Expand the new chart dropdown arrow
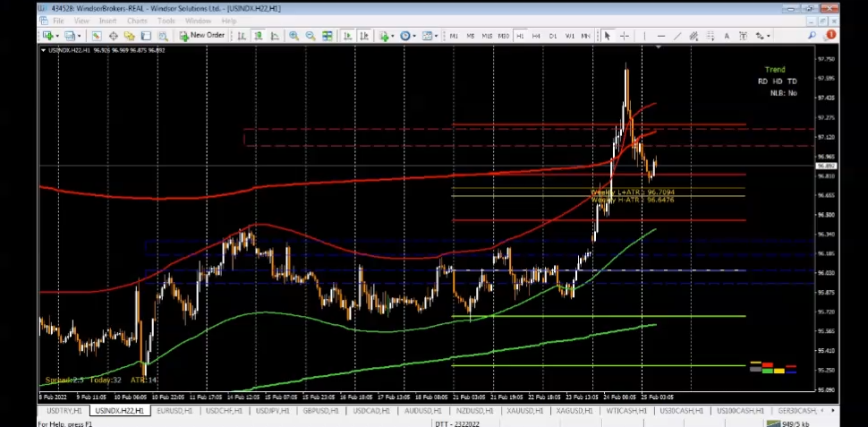The width and height of the screenshot is (868, 427). [x=56, y=36]
